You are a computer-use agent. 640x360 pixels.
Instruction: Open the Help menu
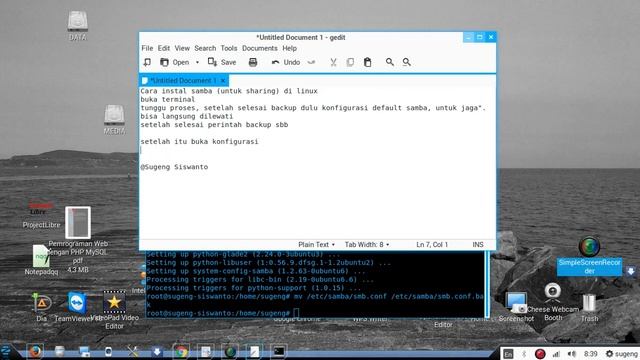coord(289,48)
